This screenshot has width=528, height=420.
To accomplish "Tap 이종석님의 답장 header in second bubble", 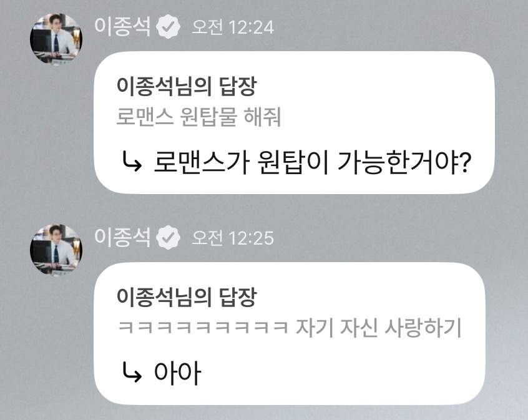I will pos(187,297).
